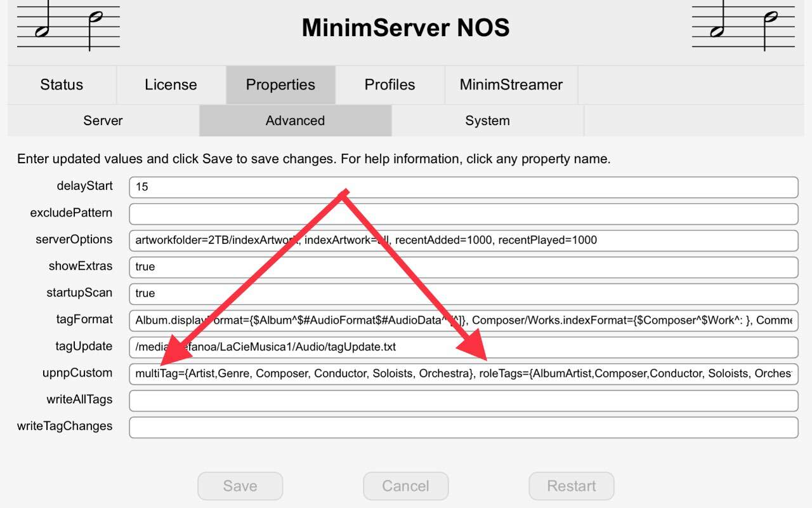Viewport: 812px width, 508px height.
Task: Open help for showExtras property name
Action: click(81, 266)
